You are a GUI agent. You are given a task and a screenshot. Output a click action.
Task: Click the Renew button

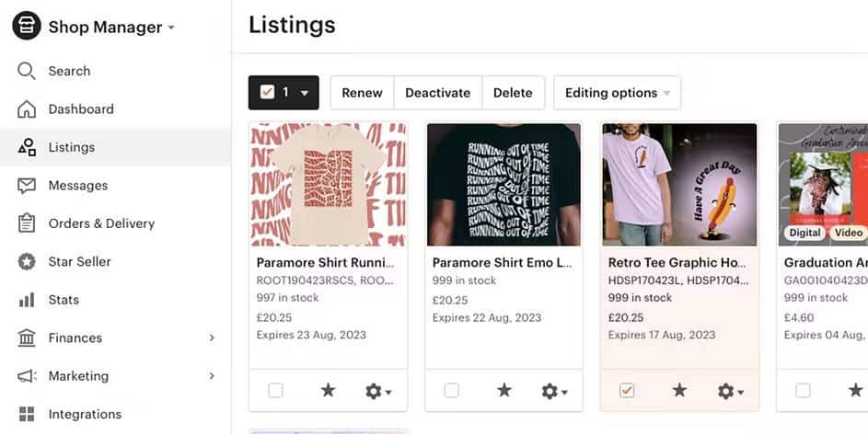point(362,93)
